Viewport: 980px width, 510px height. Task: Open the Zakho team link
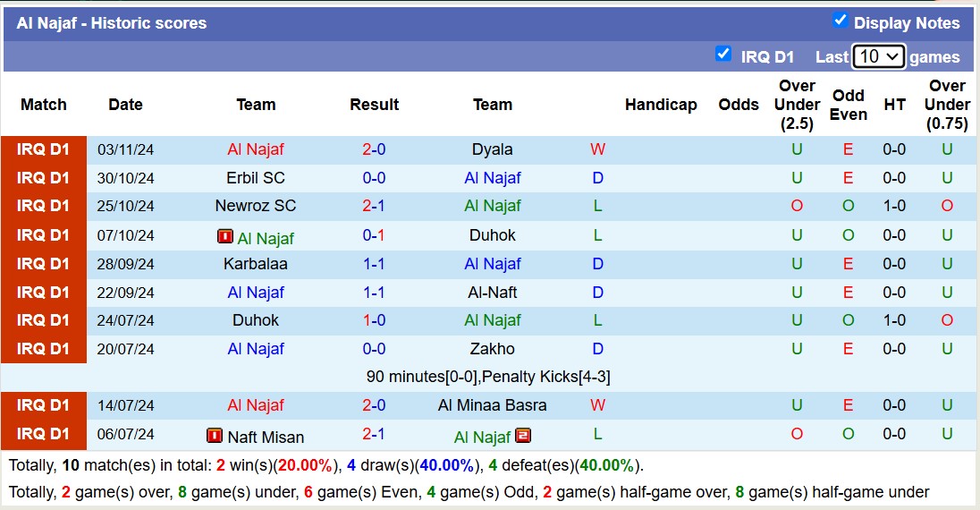(x=492, y=349)
